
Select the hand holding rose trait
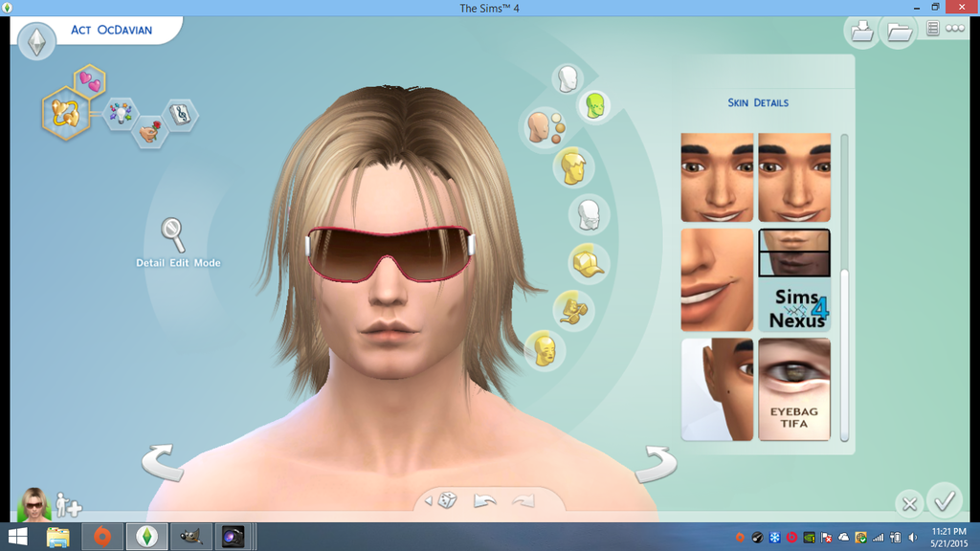[x=150, y=132]
